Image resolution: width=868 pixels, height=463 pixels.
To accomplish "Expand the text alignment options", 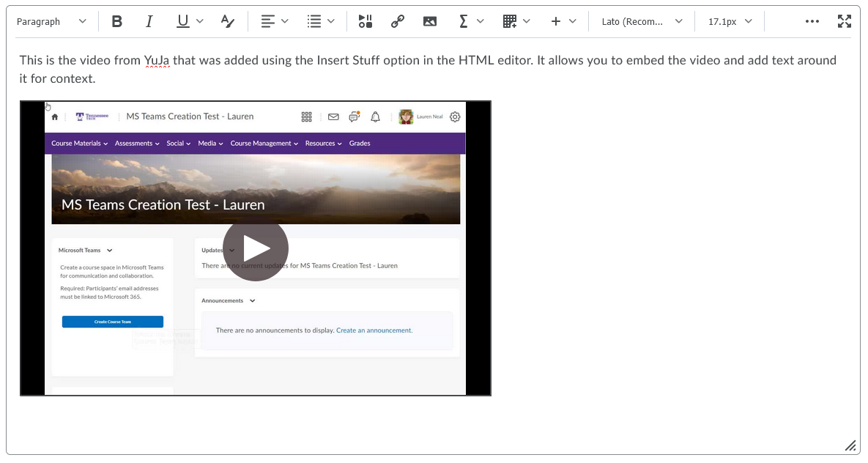I will [x=275, y=21].
